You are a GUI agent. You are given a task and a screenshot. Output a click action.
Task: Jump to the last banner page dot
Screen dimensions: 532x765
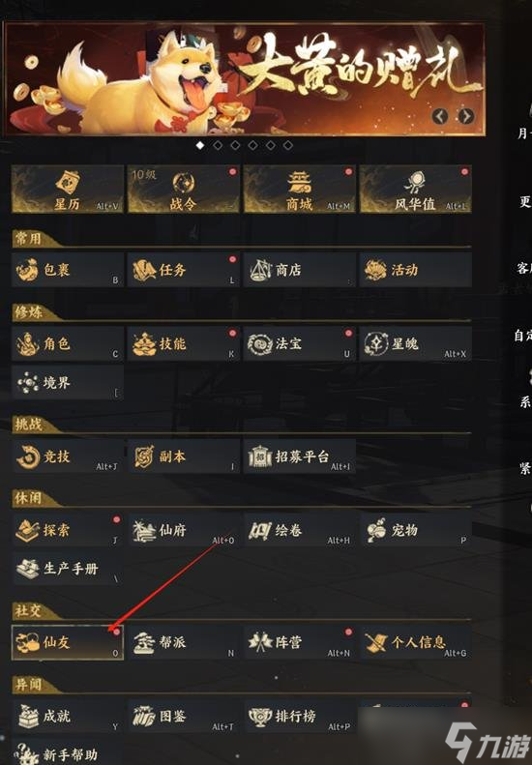coord(288,145)
